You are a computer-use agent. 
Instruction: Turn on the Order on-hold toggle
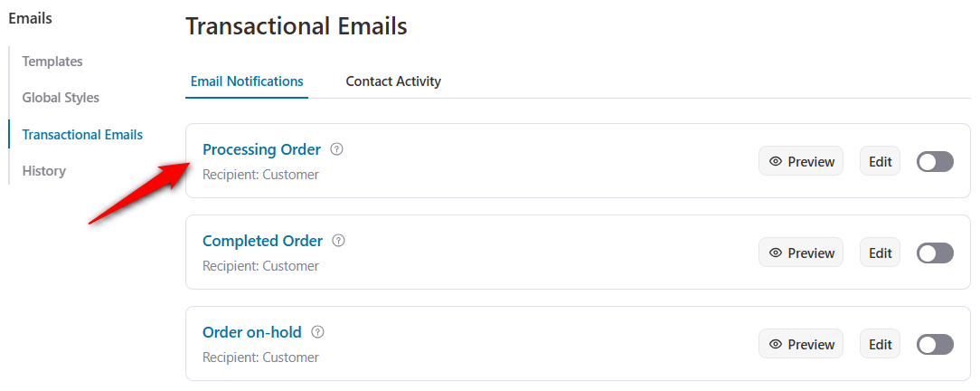point(935,344)
